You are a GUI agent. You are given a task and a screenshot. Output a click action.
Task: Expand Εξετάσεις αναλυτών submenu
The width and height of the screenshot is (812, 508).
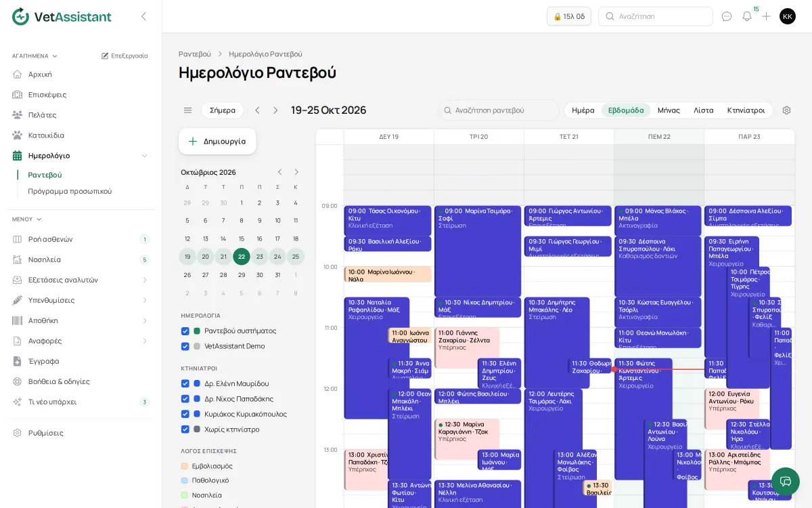coord(144,280)
